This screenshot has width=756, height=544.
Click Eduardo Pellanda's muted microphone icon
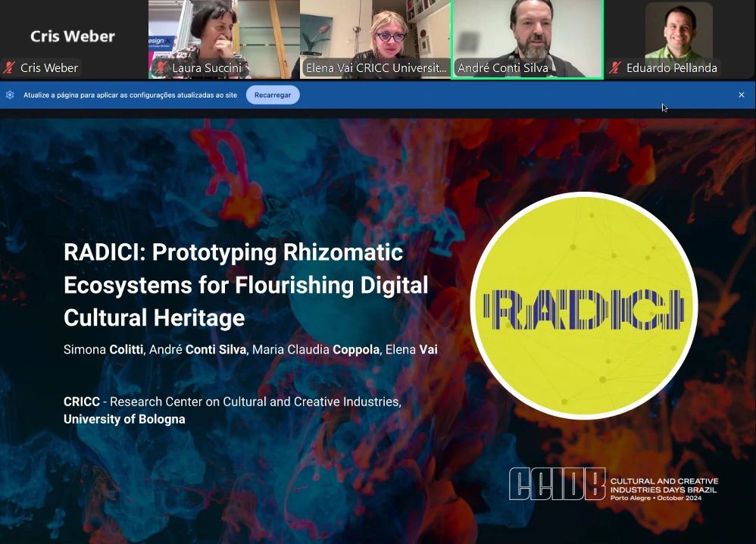tap(615, 68)
